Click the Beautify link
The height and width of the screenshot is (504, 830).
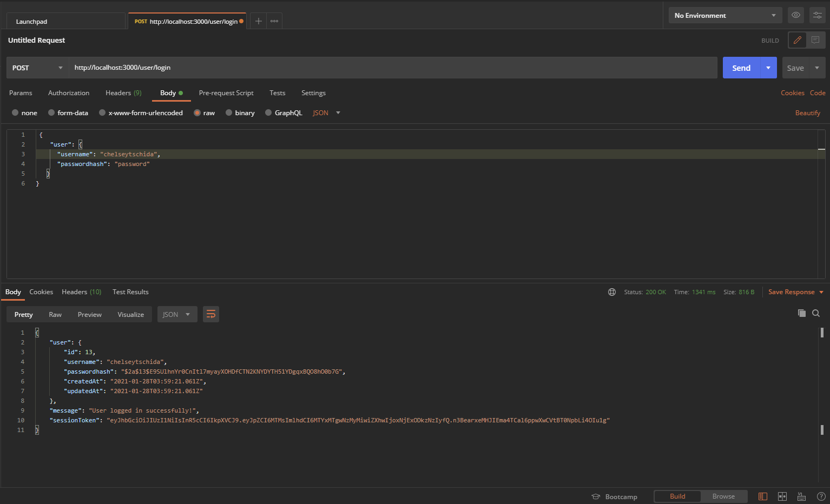click(x=808, y=112)
